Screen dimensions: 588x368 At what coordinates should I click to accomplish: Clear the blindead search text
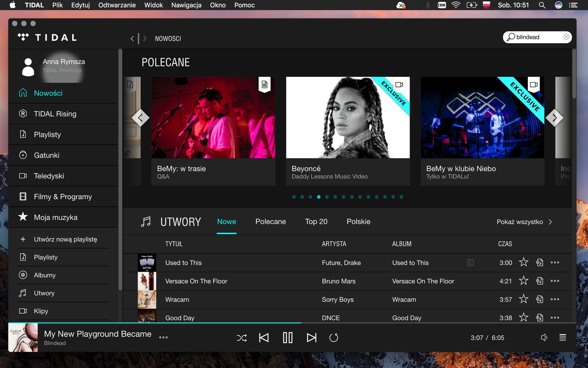click(x=566, y=37)
